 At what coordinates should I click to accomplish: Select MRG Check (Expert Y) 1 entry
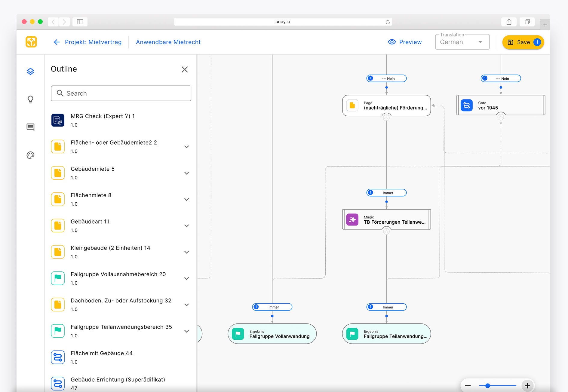(x=103, y=120)
